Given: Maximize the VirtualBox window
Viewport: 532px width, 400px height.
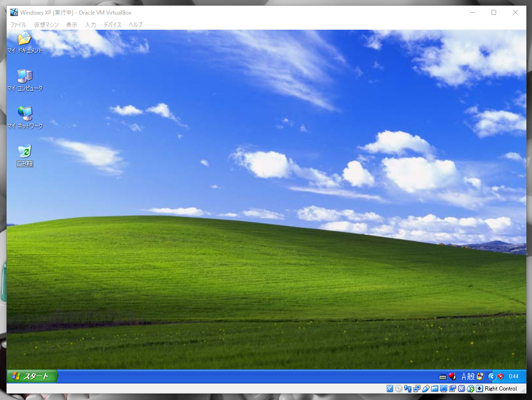Looking at the screenshot, I should (x=494, y=13).
